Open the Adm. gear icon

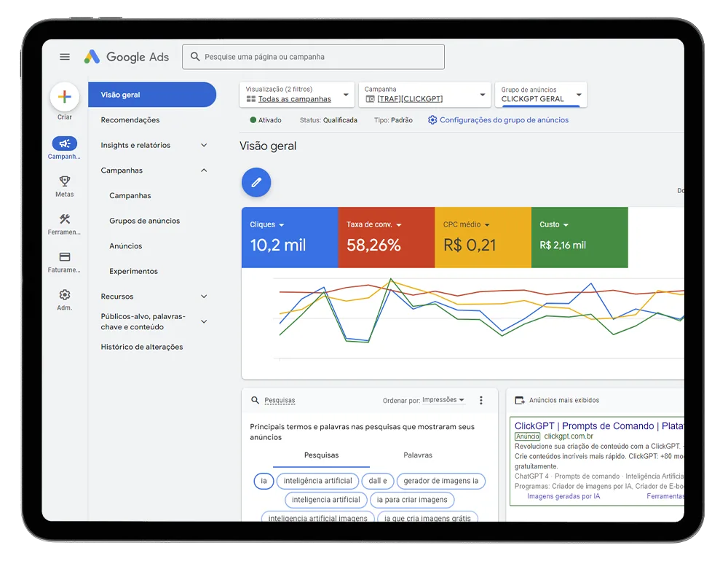point(65,295)
